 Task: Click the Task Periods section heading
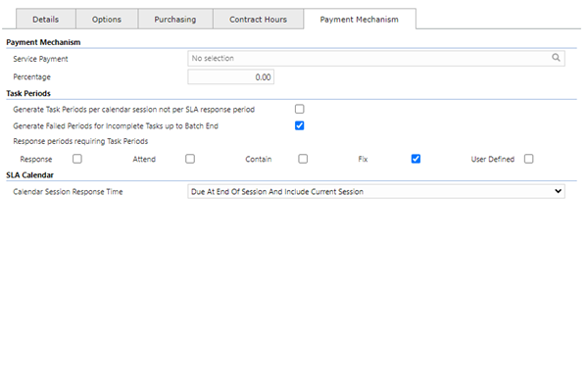click(28, 93)
